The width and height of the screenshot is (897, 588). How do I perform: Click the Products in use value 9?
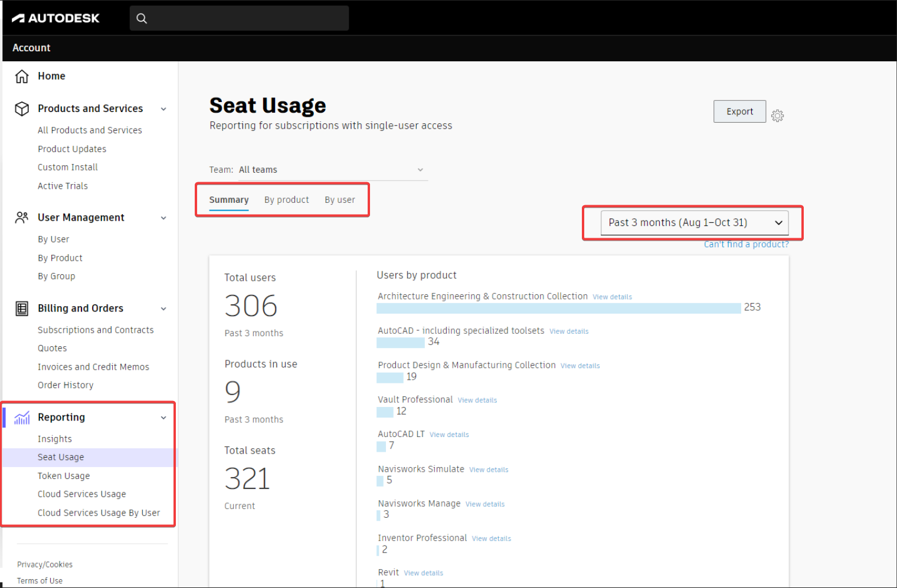233,392
